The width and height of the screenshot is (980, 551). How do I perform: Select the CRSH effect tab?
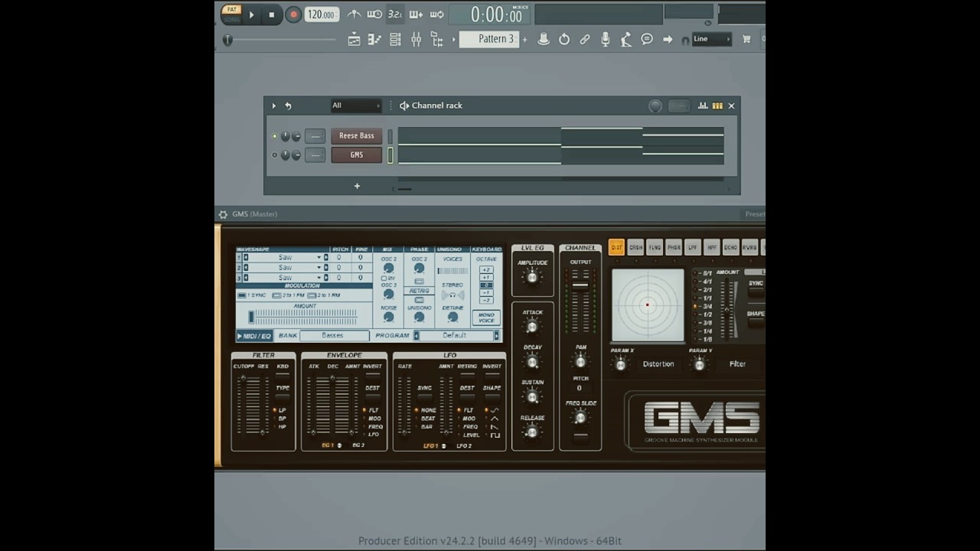point(635,247)
